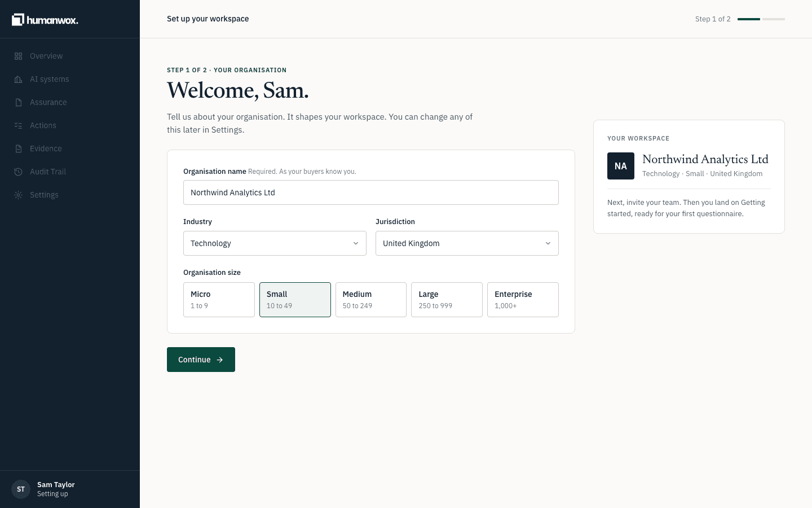The width and height of the screenshot is (812, 508).
Task: Go to AI systems in sidebar
Action: 70,79
